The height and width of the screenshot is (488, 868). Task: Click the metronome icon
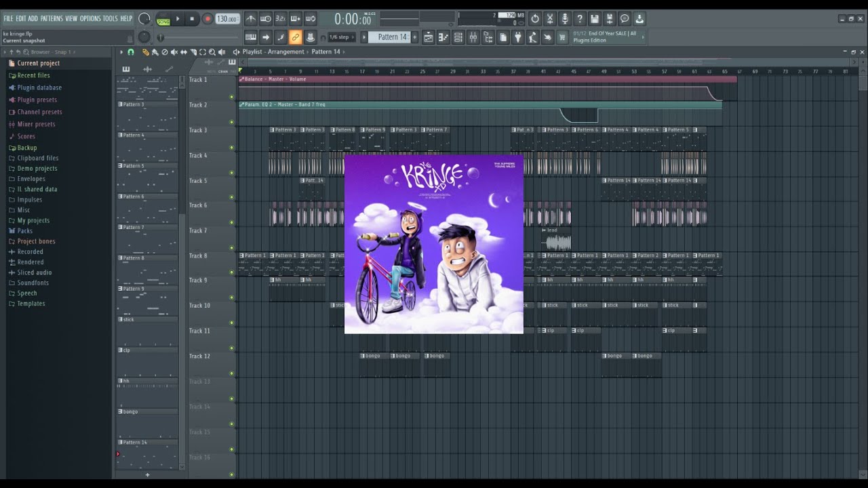click(251, 19)
